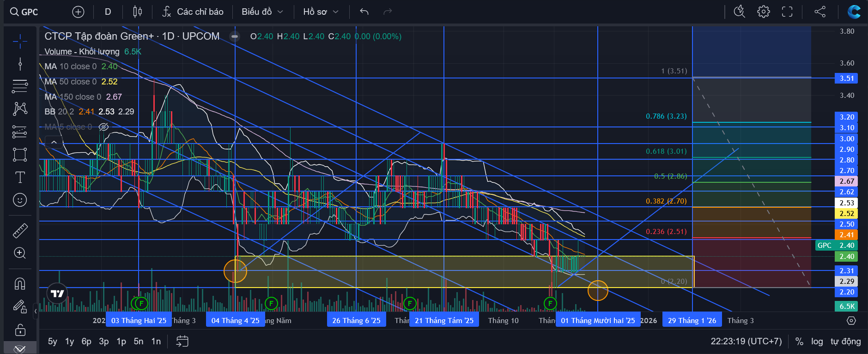The height and width of the screenshot is (354, 868).
Task: Toggle percent scale mode
Action: coord(799,342)
